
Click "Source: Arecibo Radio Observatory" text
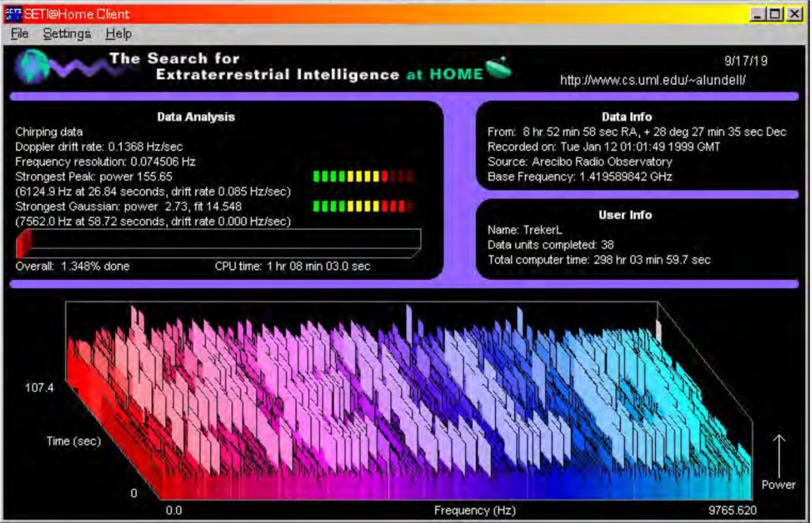pos(579,162)
